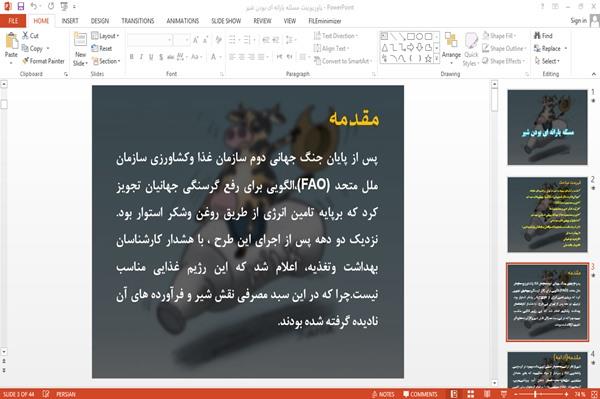Image resolution: width=600 pixels, height=399 pixels.
Task: Open the Arrange menu
Action: [451, 49]
